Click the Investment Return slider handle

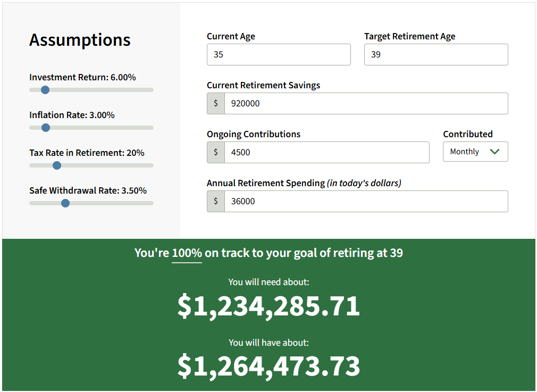click(45, 90)
